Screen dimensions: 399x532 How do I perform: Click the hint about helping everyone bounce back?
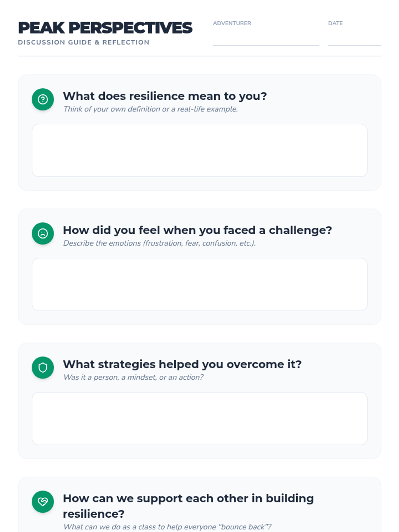point(167,527)
